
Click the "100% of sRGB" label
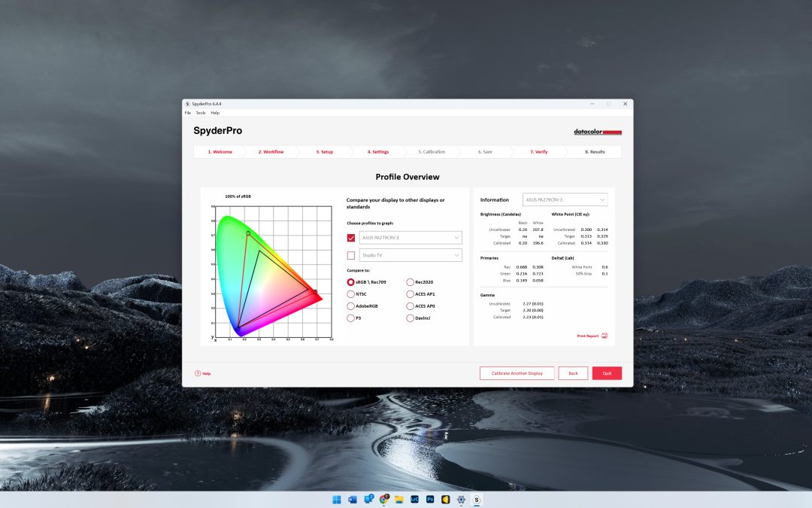pos(238,196)
